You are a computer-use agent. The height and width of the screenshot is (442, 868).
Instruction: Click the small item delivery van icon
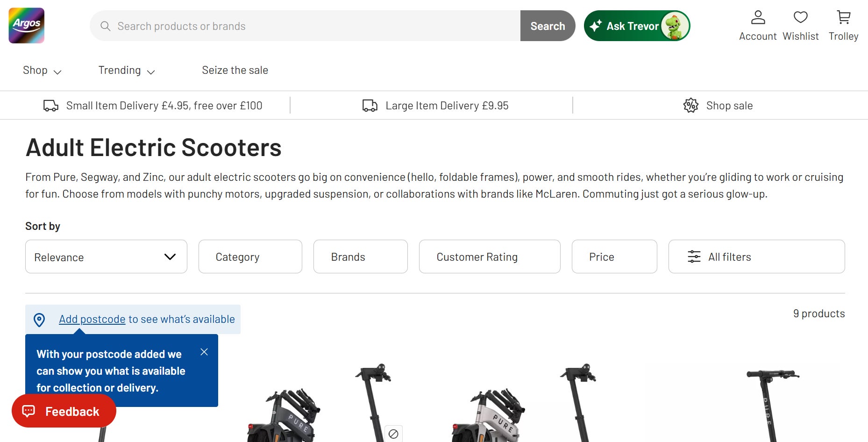point(51,106)
